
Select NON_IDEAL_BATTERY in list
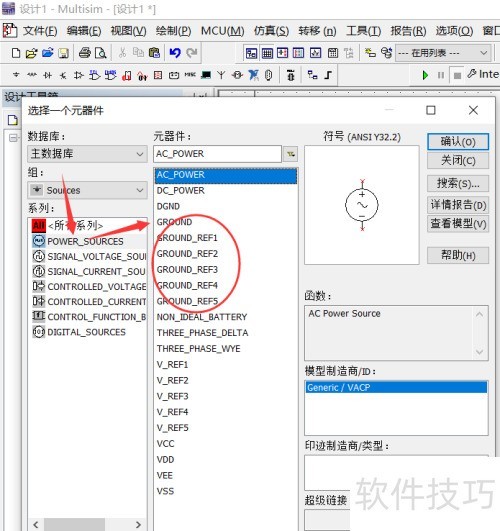point(202,317)
